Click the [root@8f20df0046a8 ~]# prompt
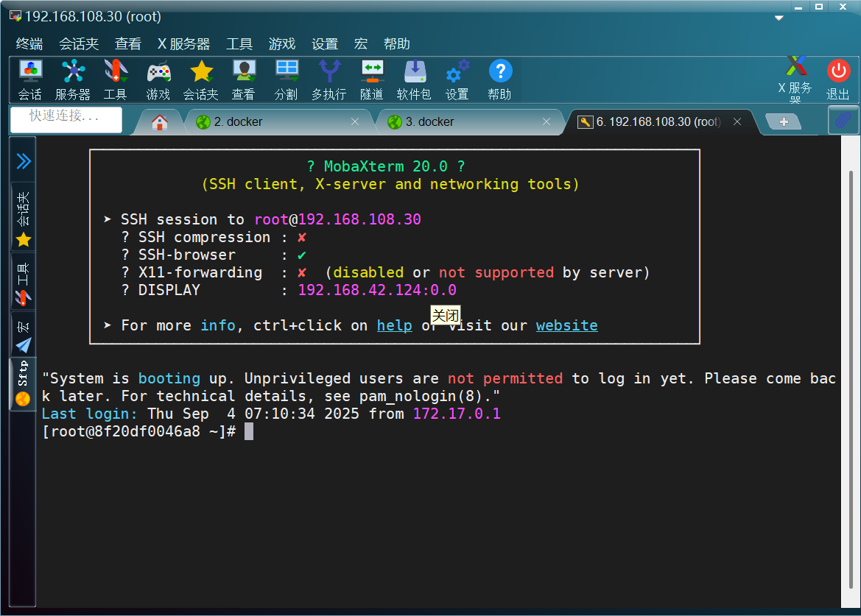The width and height of the screenshot is (861, 616). pyautogui.click(x=139, y=432)
